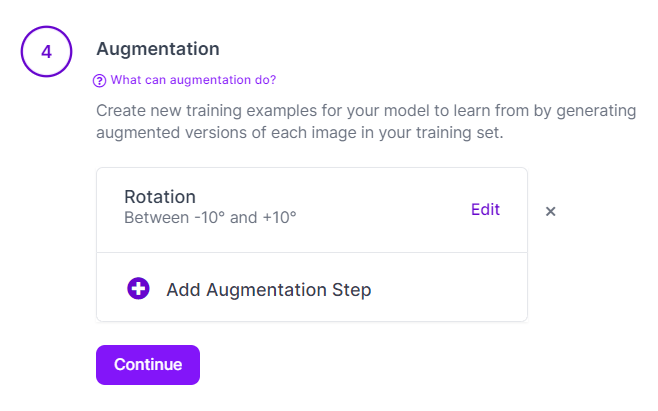The height and width of the screenshot is (411, 658).
Task: Select the step 4 circle indicator
Action: (46, 53)
